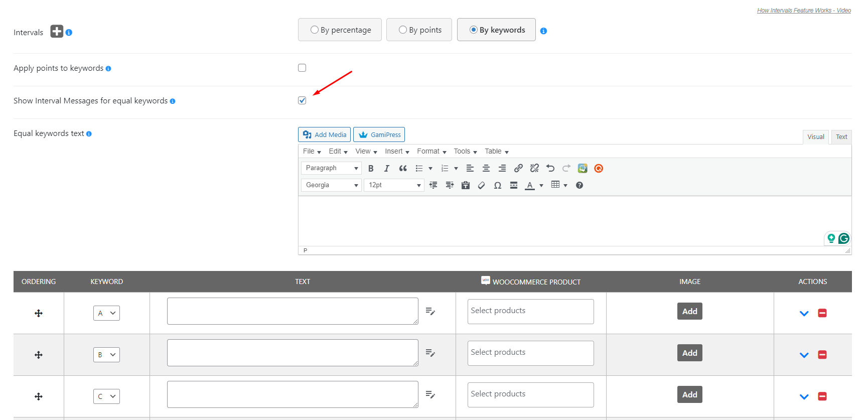Open keyword C select dropdown
Viewport: 868px width, 420px height.
click(x=106, y=396)
